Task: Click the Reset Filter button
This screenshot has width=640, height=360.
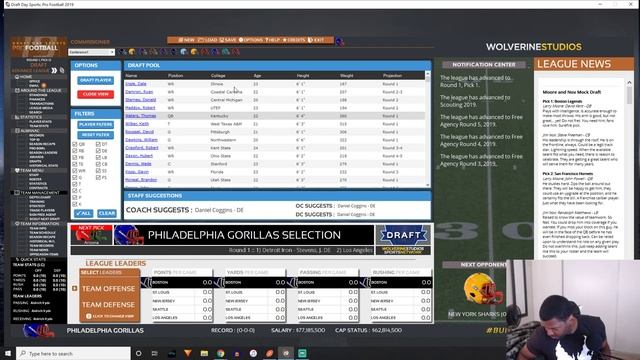Action: point(96,135)
